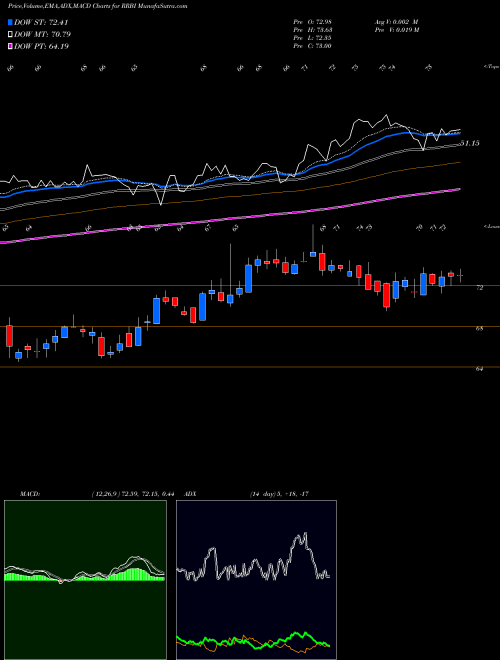Viewport: 500px width, 660px height.
Task: Click the white DOW MT legend swatch
Action: (10, 35)
